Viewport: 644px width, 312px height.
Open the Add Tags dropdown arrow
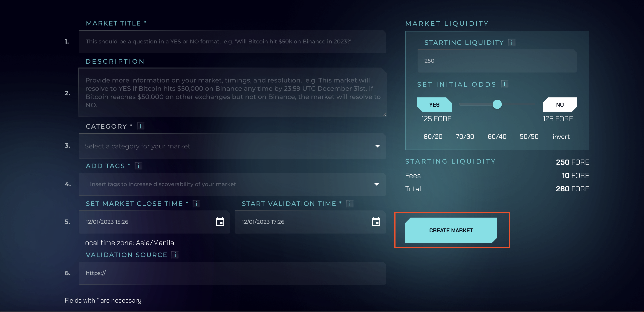click(376, 184)
